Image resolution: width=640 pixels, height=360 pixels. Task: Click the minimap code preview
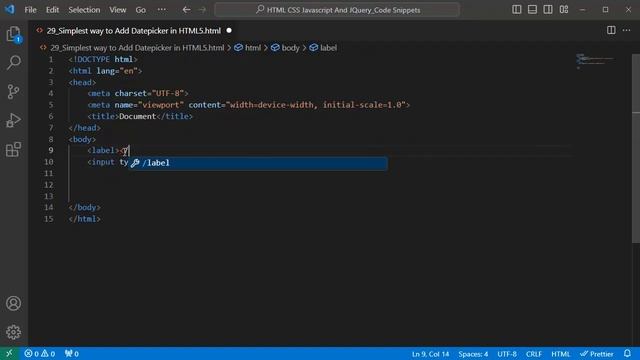coord(595,60)
